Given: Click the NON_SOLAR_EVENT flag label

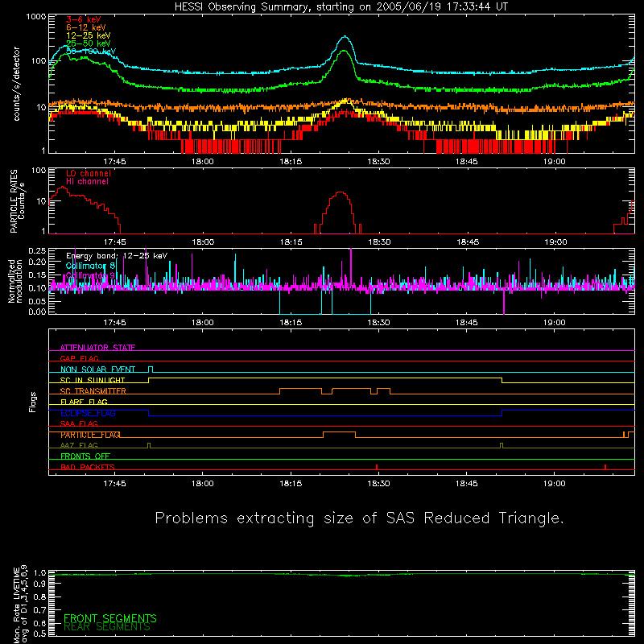Looking at the screenshot, I should [x=97, y=369].
